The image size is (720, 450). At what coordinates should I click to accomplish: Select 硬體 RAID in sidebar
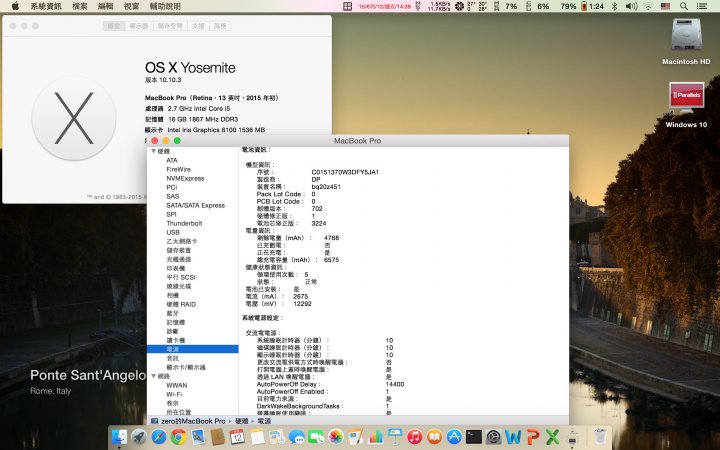point(181,304)
